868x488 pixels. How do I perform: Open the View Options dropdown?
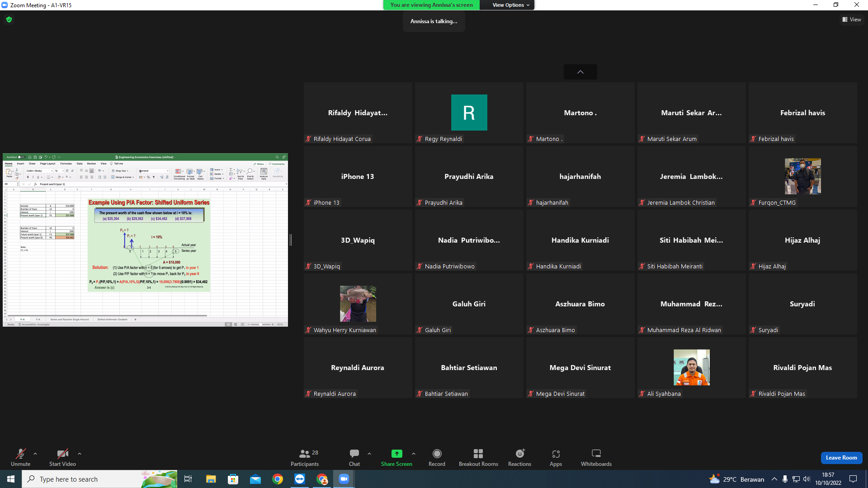[x=511, y=5]
